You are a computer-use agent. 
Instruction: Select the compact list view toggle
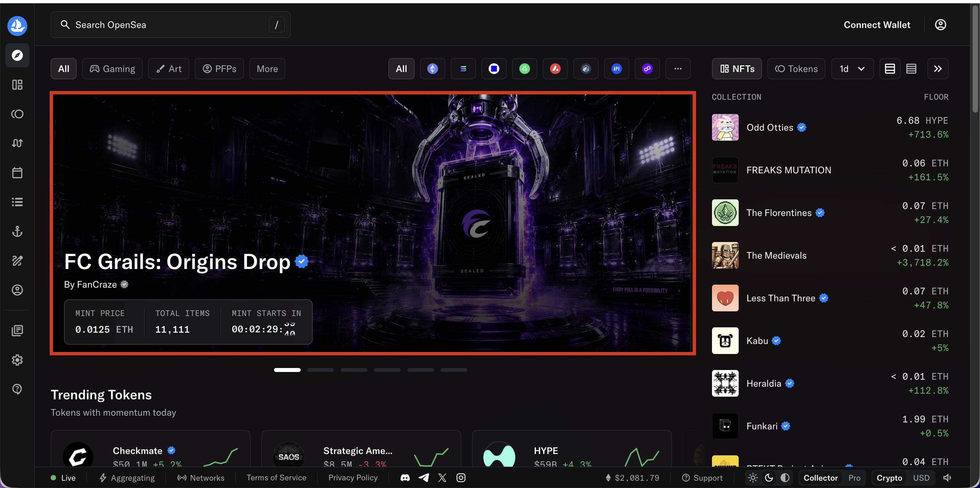911,68
